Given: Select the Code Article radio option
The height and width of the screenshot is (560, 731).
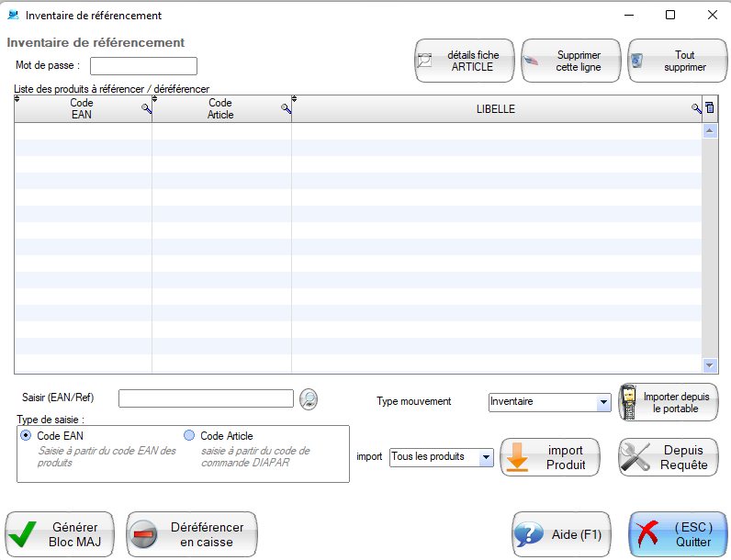Looking at the screenshot, I should click(x=189, y=436).
